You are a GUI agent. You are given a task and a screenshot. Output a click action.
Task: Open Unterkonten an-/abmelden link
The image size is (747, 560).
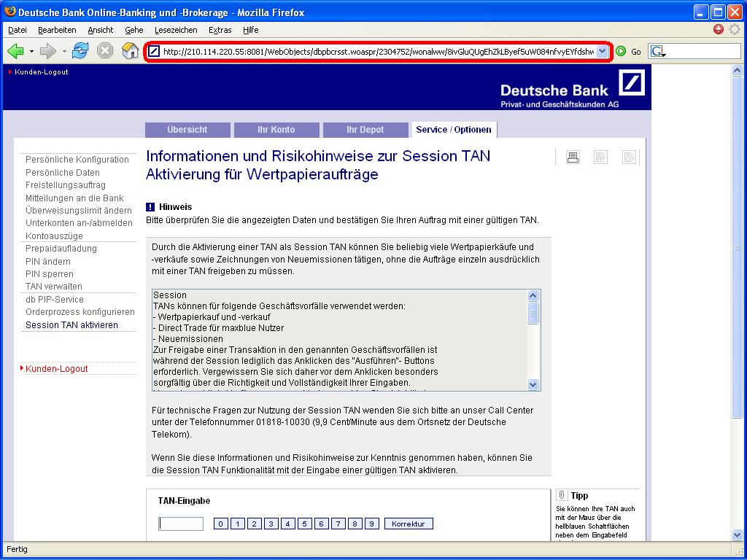tap(79, 223)
